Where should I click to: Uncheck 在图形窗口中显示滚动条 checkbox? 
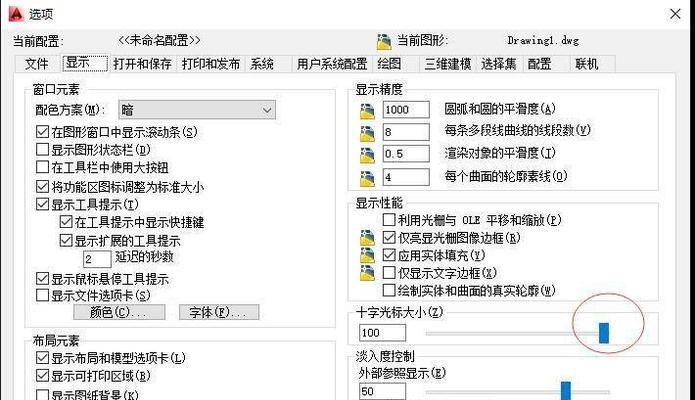(x=42, y=132)
